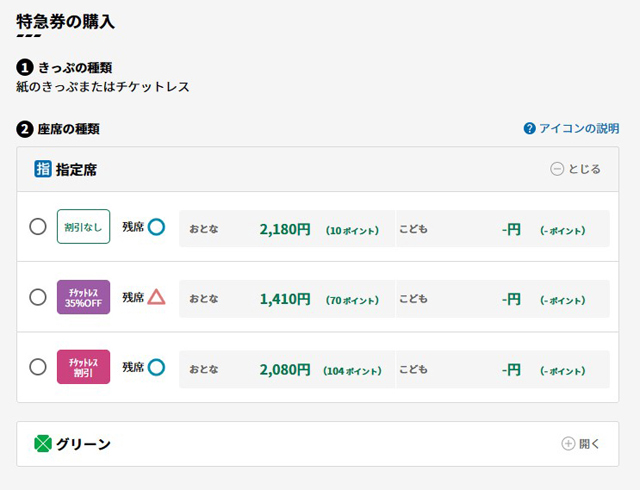The width and height of the screenshot is (640, 490).
Task: Click the blue circle for チケットレス割引 availability
Action: [156, 367]
